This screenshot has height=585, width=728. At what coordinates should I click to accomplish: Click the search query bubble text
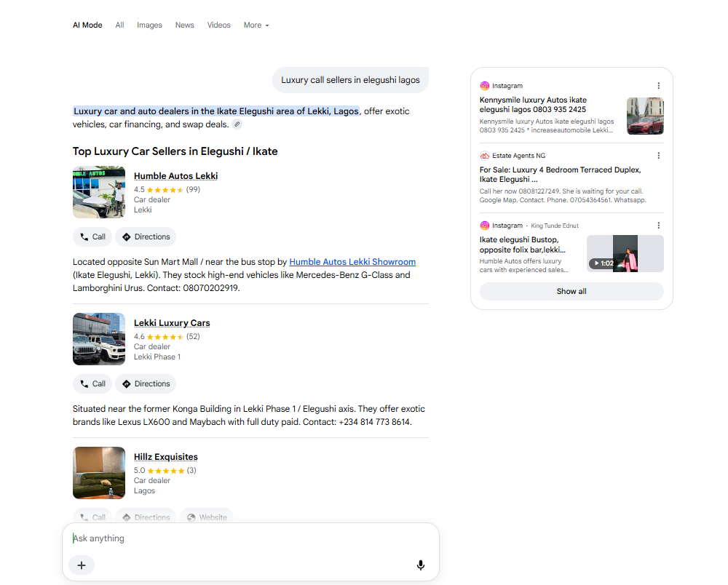(x=351, y=80)
